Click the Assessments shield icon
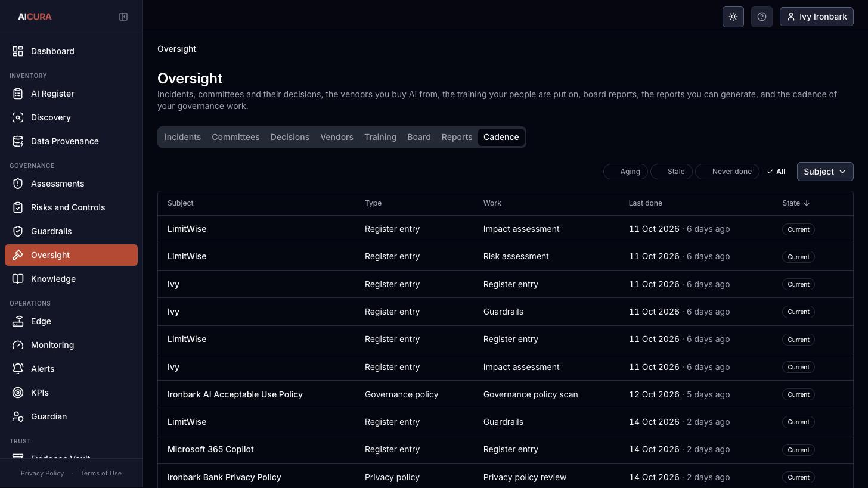This screenshot has height=488, width=868. [x=18, y=184]
